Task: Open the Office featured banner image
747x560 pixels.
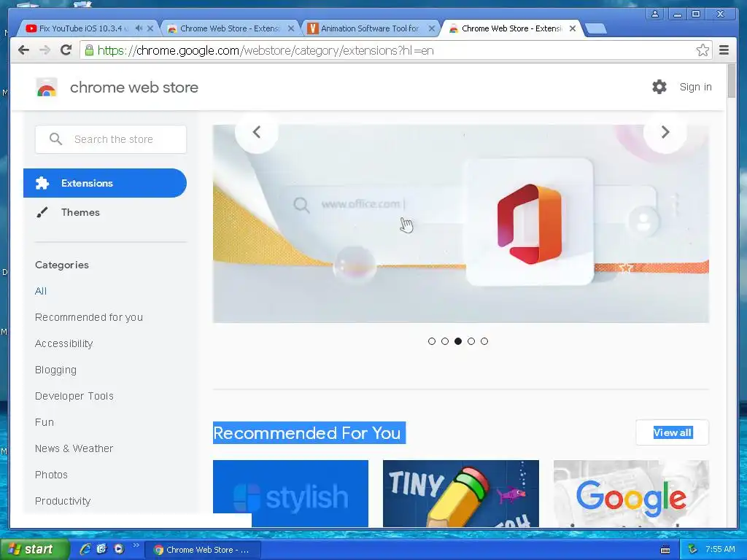Action: [461, 224]
